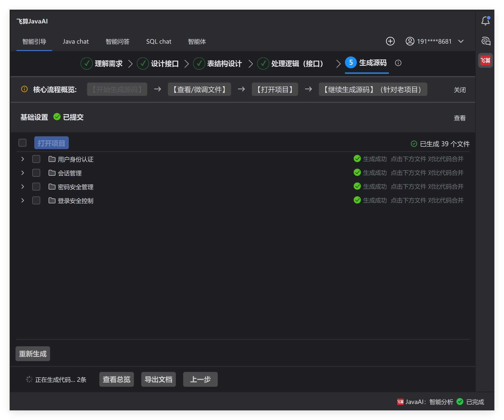Click the plus circle new session icon
Viewport: 504px width, 420px height.
pyautogui.click(x=390, y=41)
